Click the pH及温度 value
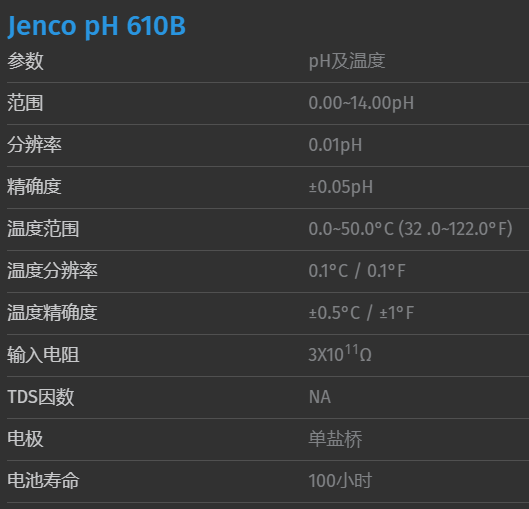 [x=347, y=61]
